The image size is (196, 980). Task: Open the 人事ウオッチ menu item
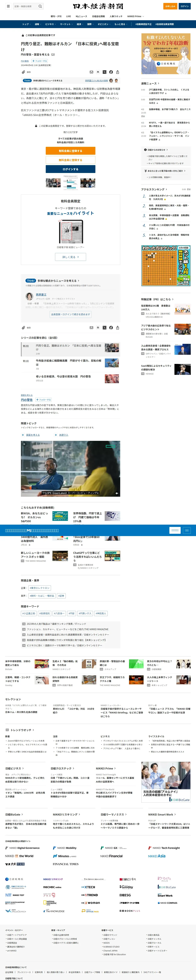[x=116, y=16]
